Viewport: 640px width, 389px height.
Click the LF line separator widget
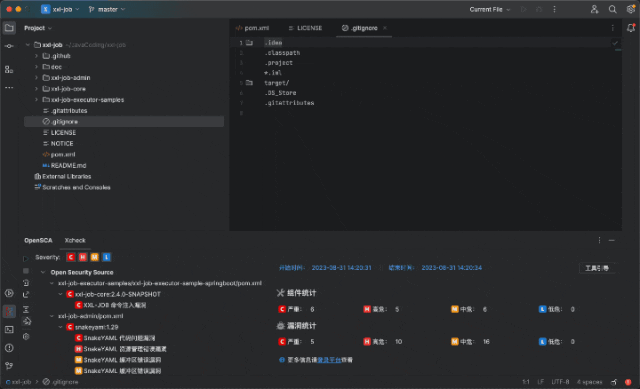(x=540, y=382)
